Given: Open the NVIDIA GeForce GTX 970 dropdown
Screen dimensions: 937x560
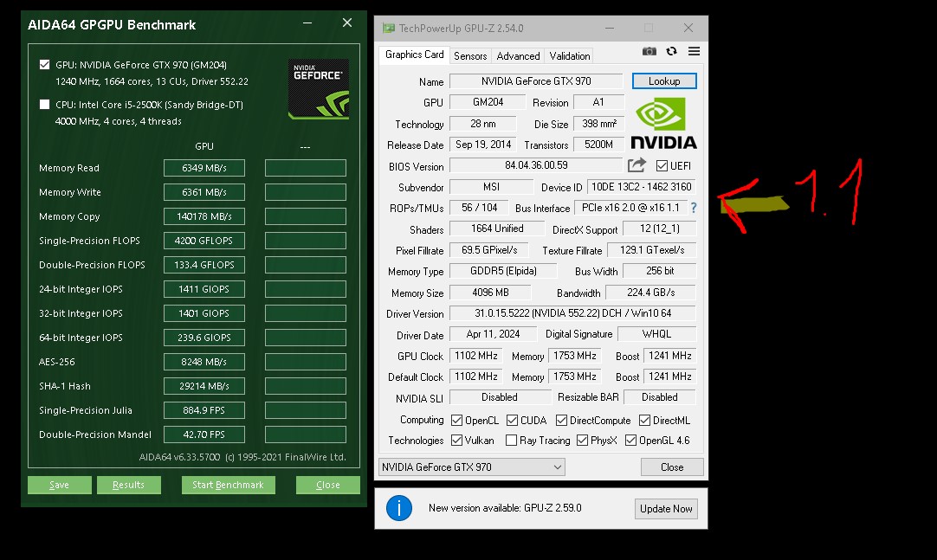Looking at the screenshot, I should coord(471,467).
